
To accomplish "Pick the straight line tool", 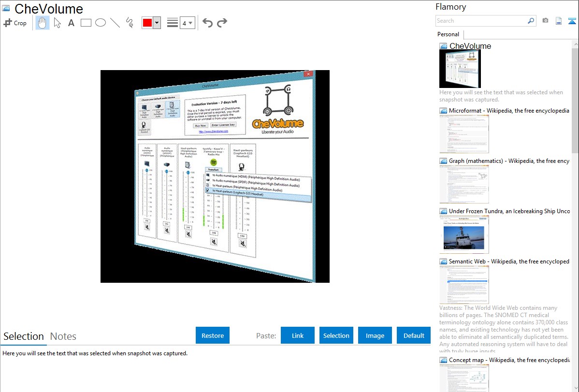I will (115, 23).
